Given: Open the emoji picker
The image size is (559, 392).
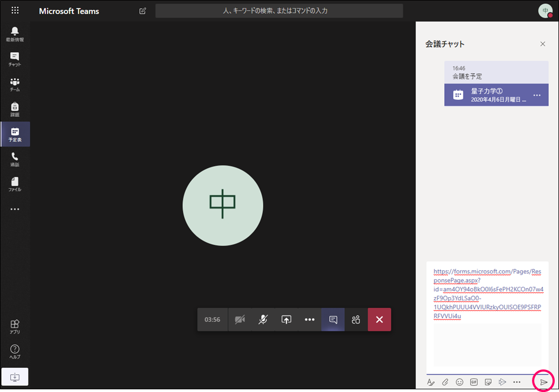Looking at the screenshot, I should click(460, 382).
